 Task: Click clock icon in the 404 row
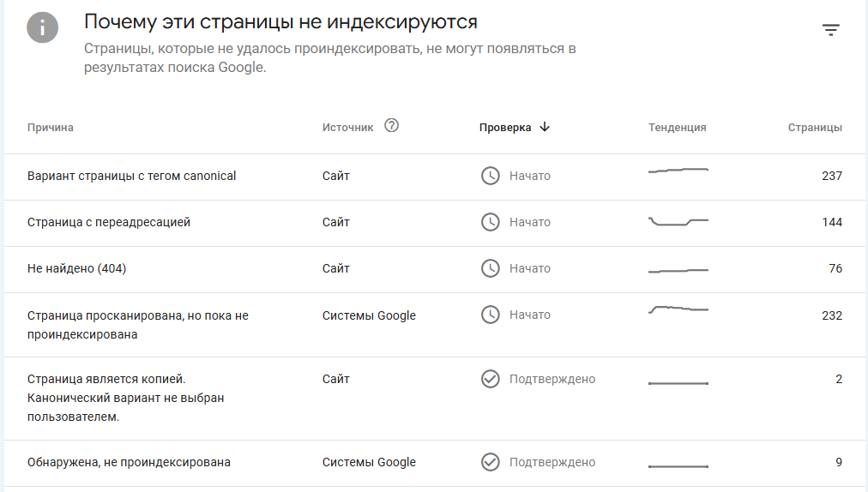click(490, 268)
